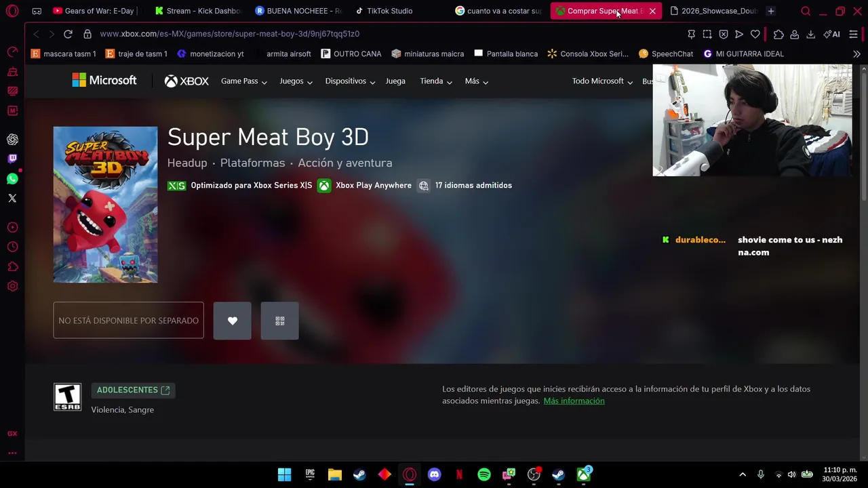The height and width of the screenshot is (488, 868).
Task: Switch to Google search cuanto va a costar tab
Action: coord(498,11)
